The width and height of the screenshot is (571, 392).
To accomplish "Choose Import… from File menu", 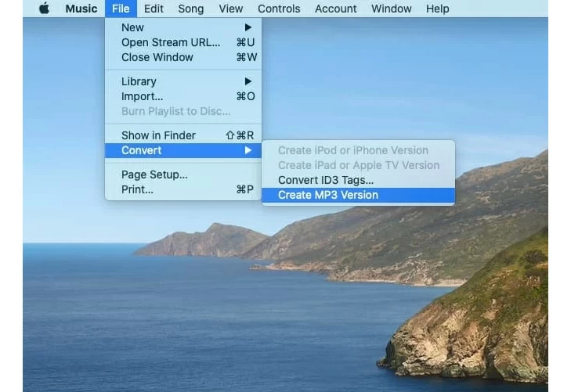I will (183, 96).
